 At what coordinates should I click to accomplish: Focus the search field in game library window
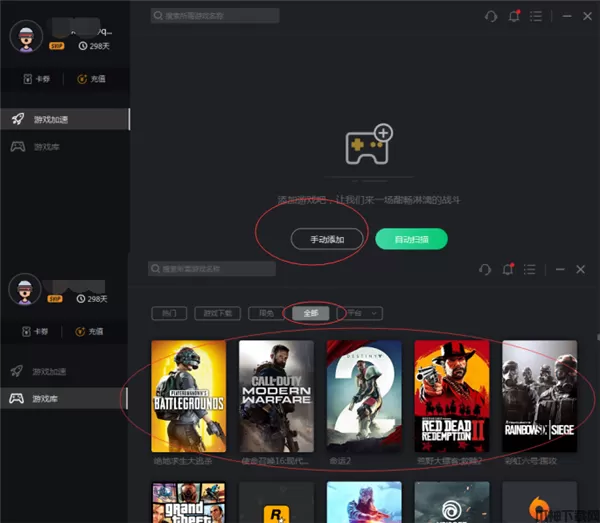[212, 269]
